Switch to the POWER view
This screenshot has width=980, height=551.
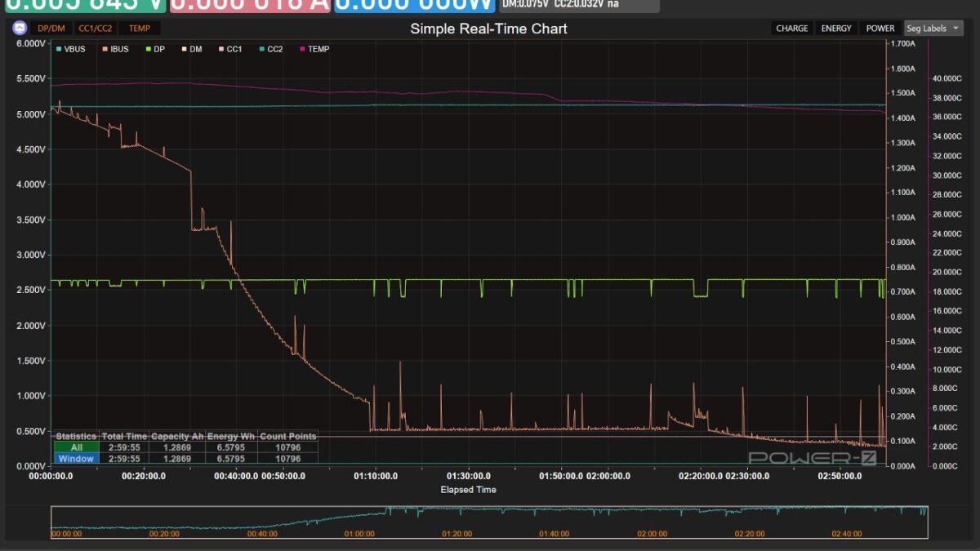(x=880, y=29)
